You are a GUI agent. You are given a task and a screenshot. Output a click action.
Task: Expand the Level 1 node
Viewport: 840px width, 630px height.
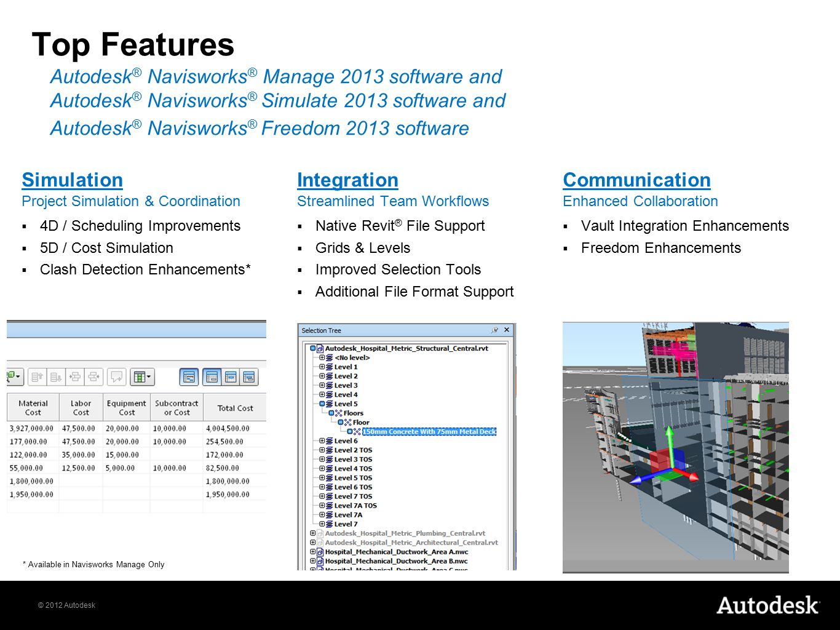click(322, 367)
